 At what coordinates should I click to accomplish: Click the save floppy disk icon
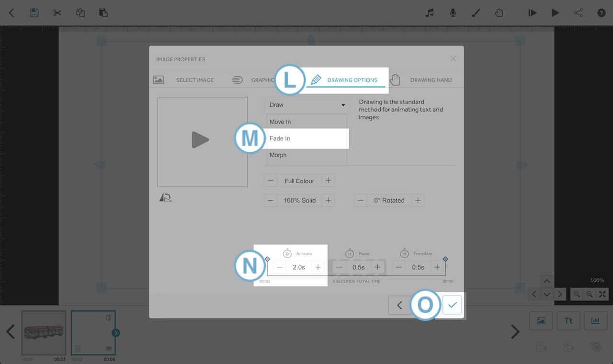click(x=34, y=13)
